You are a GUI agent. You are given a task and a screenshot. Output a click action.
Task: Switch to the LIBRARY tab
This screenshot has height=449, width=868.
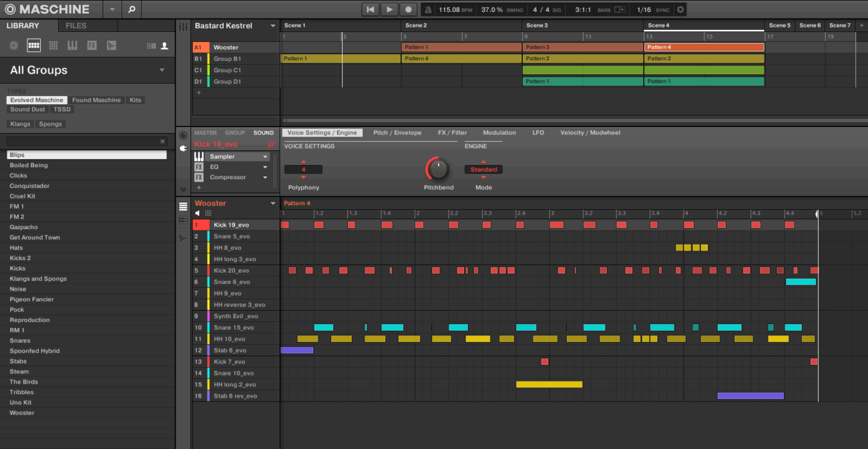(23, 26)
